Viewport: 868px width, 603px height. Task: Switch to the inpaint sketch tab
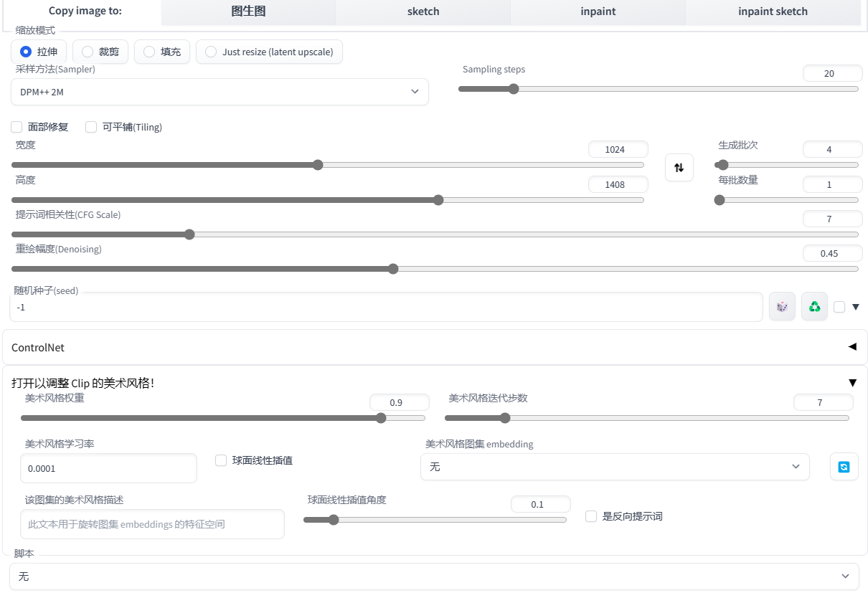click(773, 11)
